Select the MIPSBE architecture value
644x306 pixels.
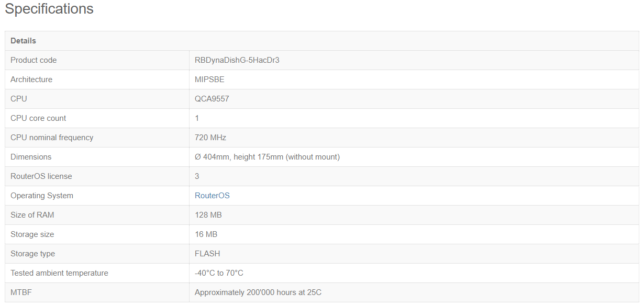209,80
